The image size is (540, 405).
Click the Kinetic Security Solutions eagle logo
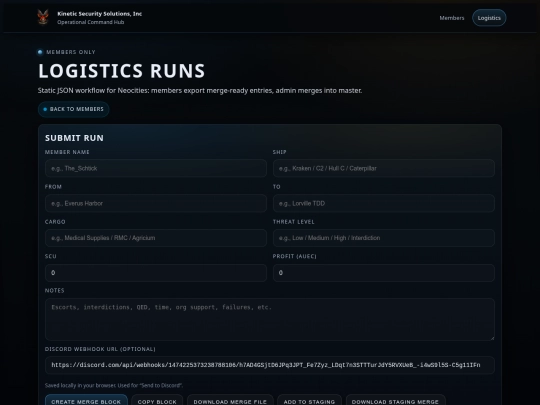(x=43, y=17)
